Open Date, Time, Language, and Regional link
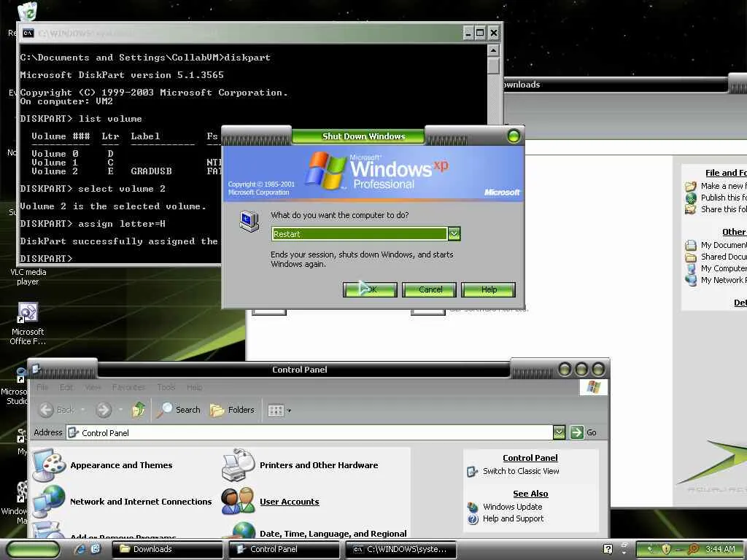The image size is (747, 560). [x=333, y=534]
